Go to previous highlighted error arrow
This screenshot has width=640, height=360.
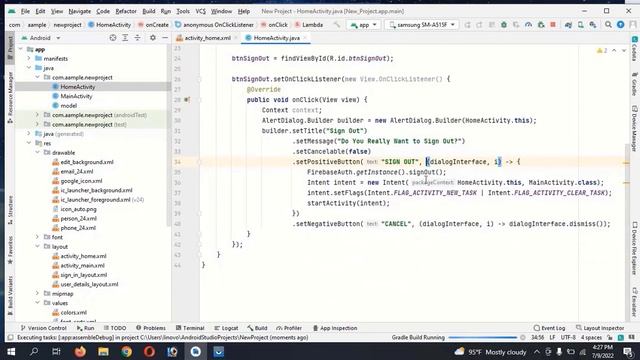[614, 51]
